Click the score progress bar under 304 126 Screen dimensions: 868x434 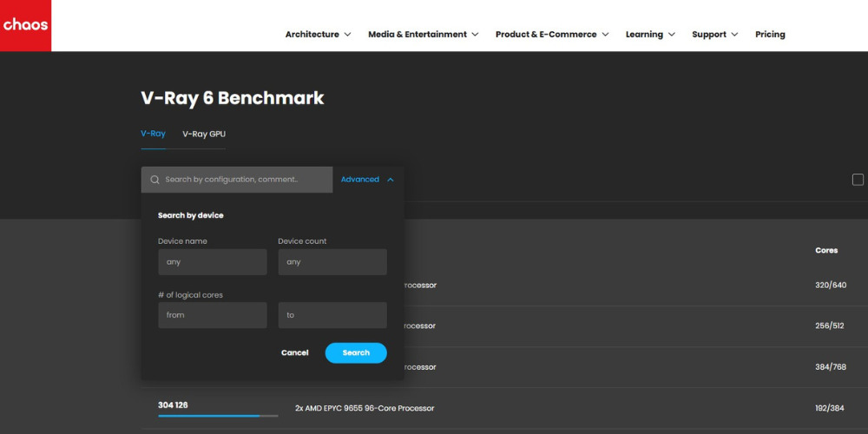coord(218,416)
